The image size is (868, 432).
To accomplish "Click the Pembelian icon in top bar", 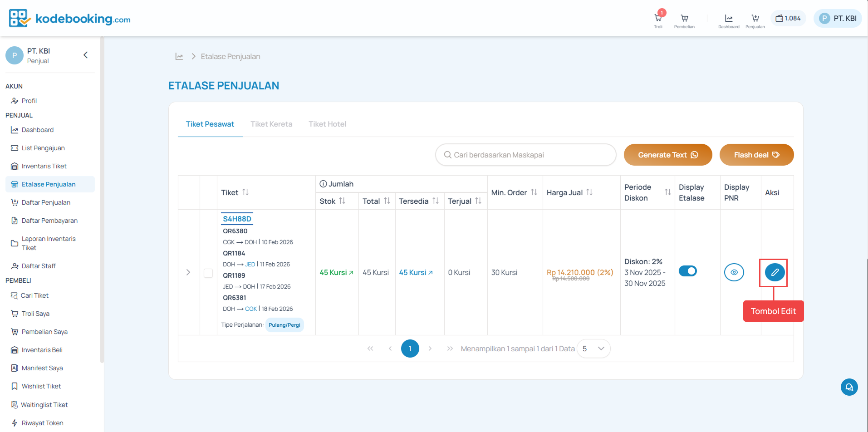I will (x=684, y=19).
